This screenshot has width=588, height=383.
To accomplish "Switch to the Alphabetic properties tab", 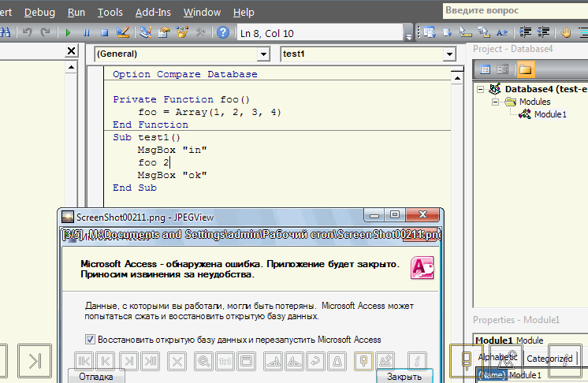I will click(x=497, y=358).
